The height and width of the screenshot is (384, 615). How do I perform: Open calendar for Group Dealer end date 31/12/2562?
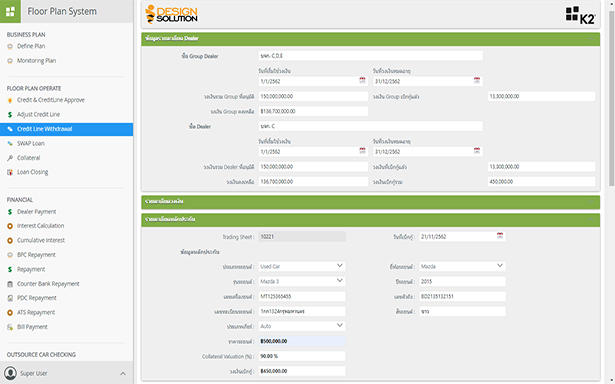coord(477,80)
